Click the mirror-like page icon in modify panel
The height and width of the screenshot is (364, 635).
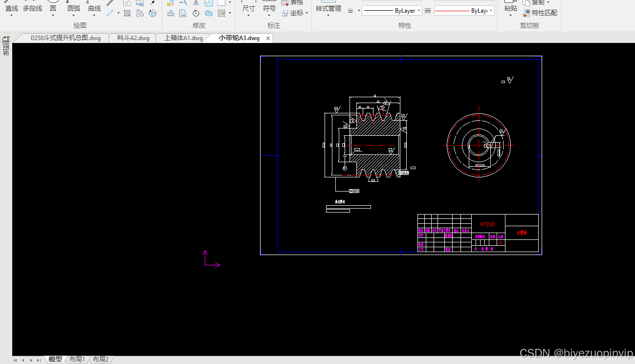click(183, 13)
